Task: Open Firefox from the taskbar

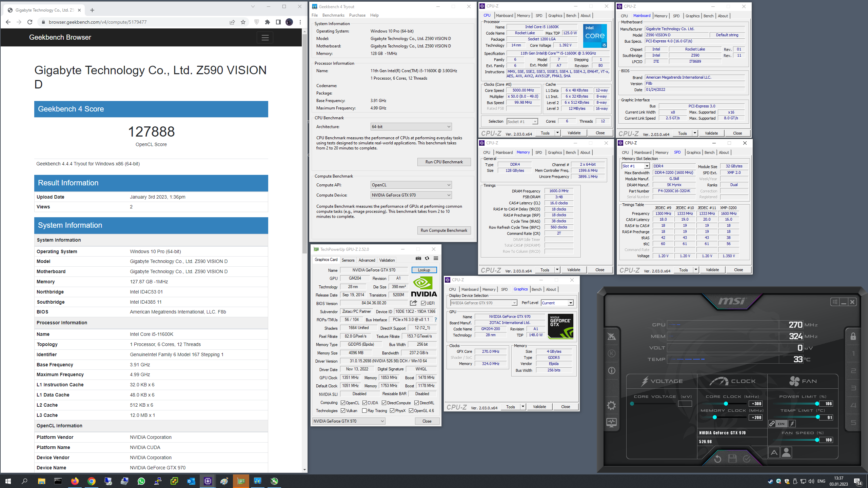Action: coord(75,481)
